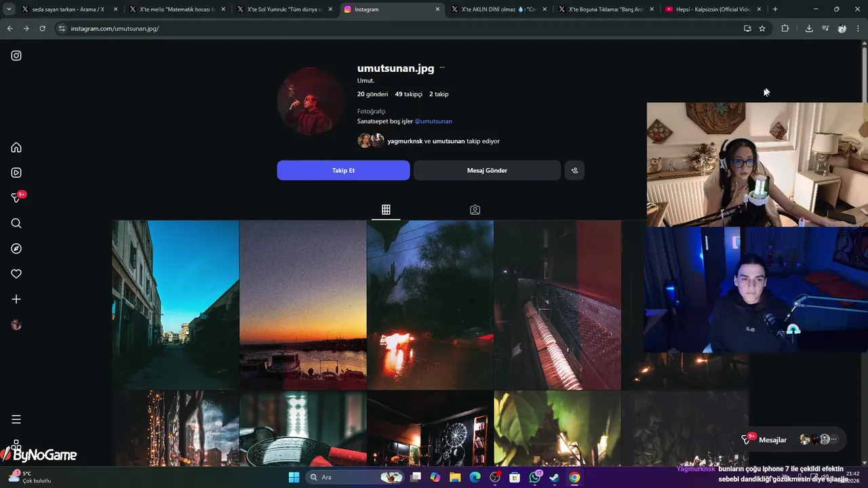Open WhatsApp from the taskbar
Viewport: 868px width, 488px height.
[535, 477]
